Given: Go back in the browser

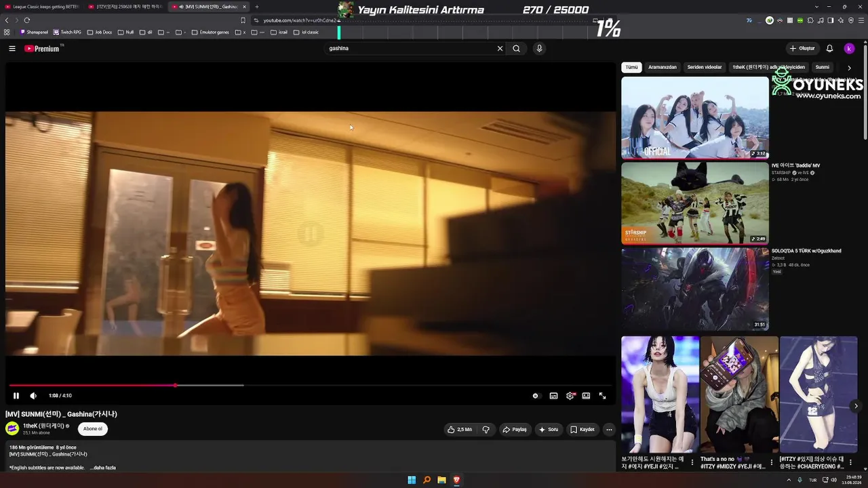Looking at the screenshot, I should tap(7, 20).
